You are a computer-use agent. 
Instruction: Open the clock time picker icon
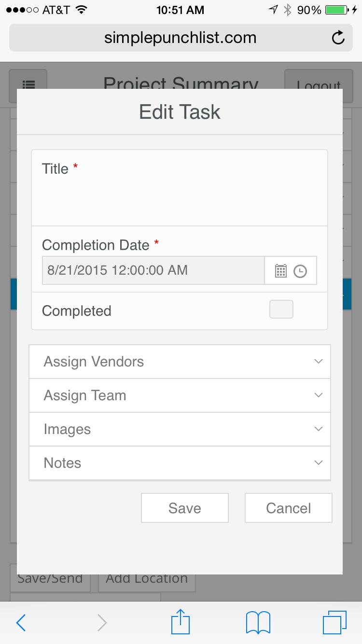(300, 270)
